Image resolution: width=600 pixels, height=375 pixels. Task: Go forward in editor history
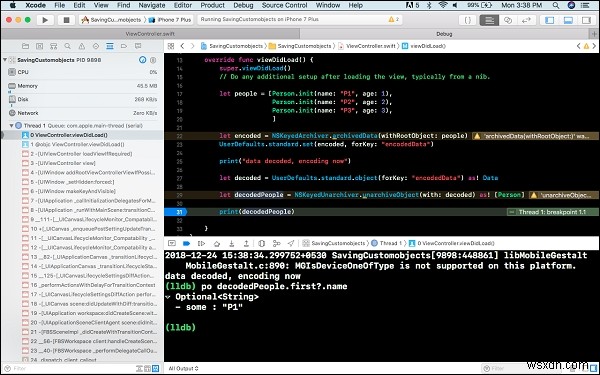[192, 46]
